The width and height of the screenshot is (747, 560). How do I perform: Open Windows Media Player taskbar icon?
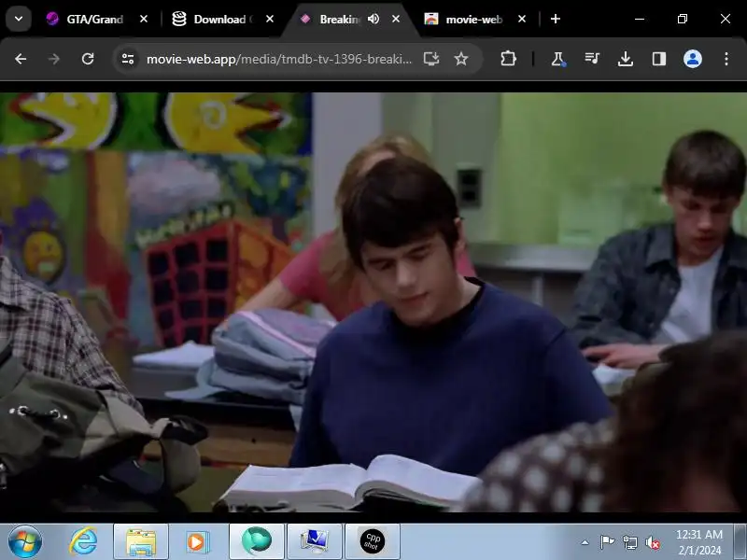[197, 541]
